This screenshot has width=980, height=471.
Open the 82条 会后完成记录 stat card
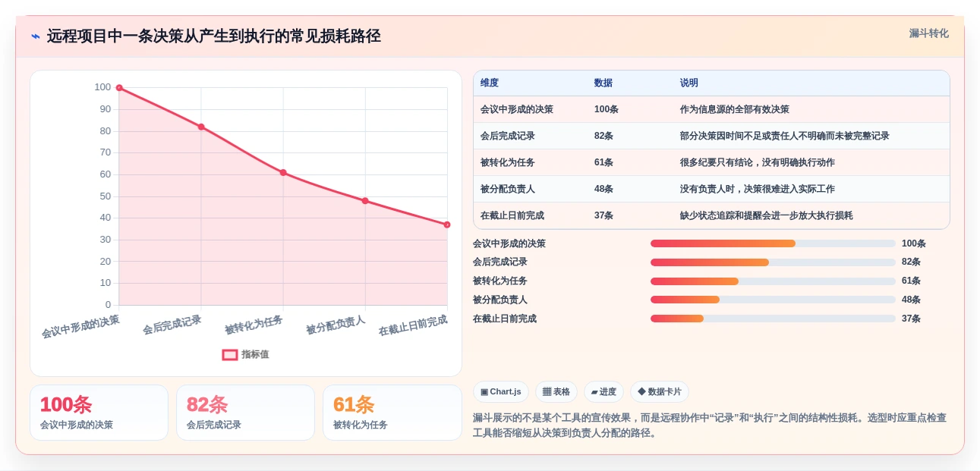245,413
